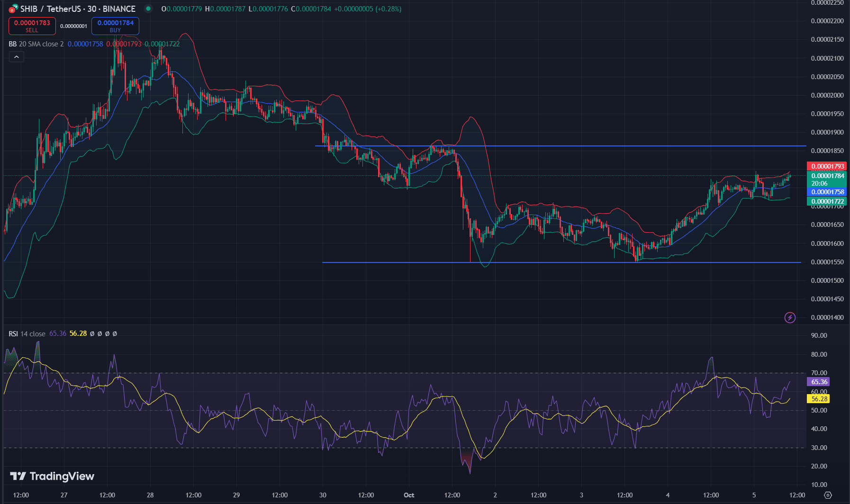Collapse the indicator legend with the chevron
This screenshot has width=850, height=504.
click(x=16, y=57)
